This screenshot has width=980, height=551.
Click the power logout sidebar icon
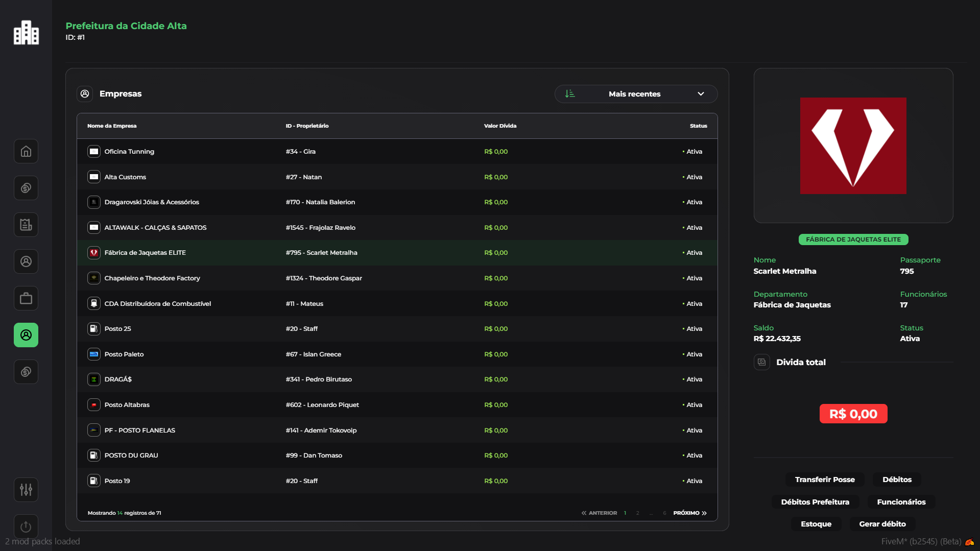(x=26, y=526)
